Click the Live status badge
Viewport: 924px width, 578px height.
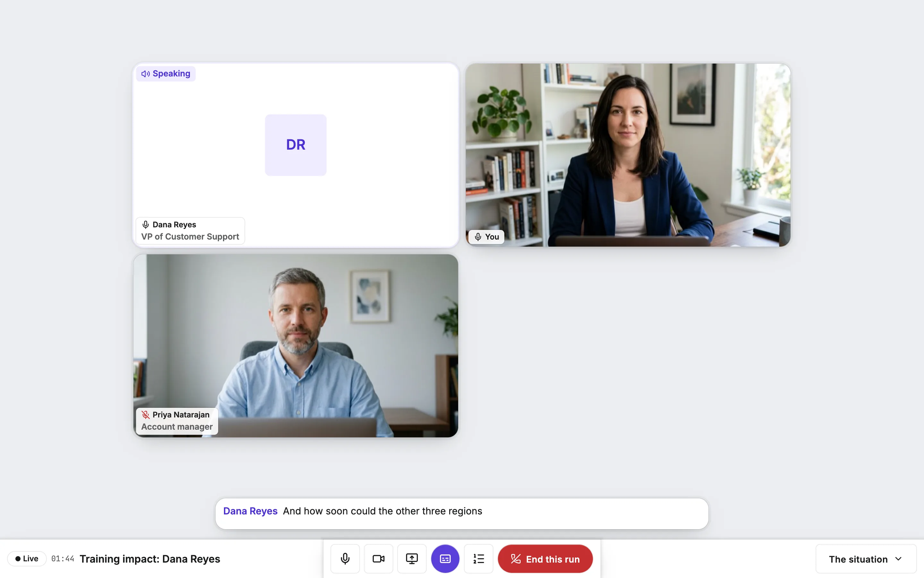[27, 558]
